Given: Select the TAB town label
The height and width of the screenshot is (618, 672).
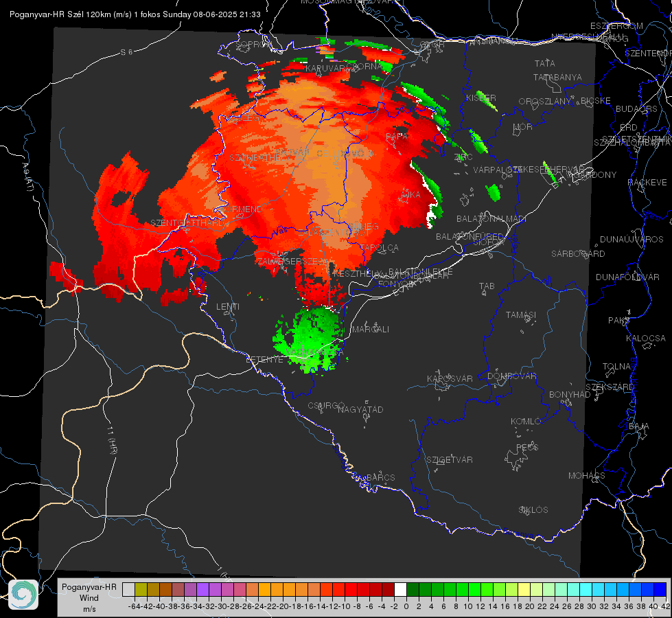Looking at the screenshot, I should (487, 286).
